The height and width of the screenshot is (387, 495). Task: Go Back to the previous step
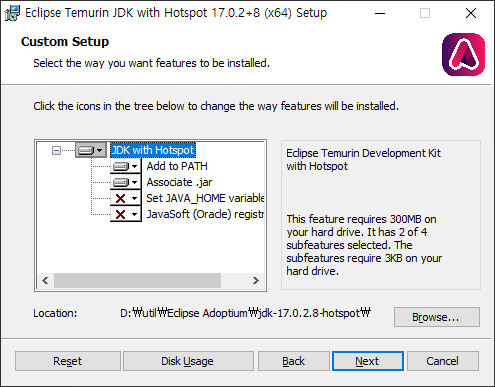click(294, 361)
